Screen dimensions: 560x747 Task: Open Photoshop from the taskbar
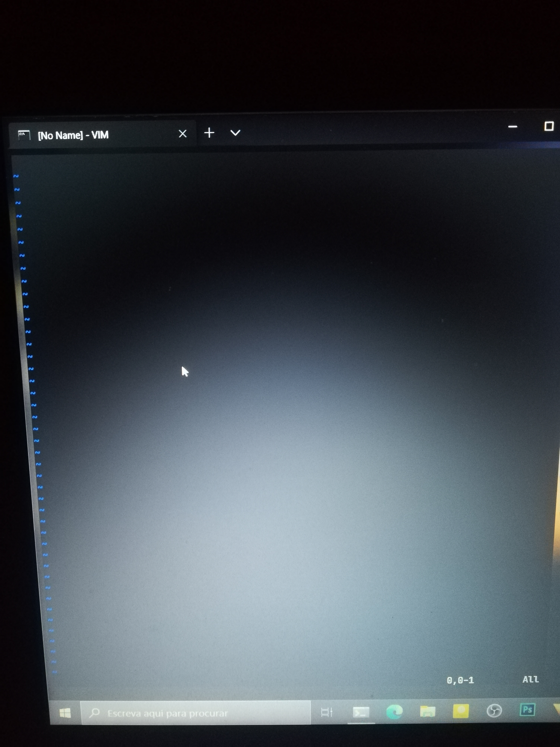pyautogui.click(x=527, y=710)
